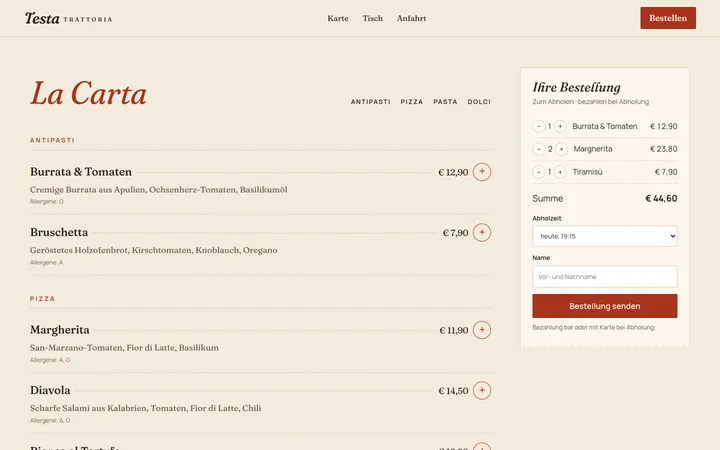Screen dimensions: 720x450
Task: Click the La Carta heading
Action: point(88,93)
